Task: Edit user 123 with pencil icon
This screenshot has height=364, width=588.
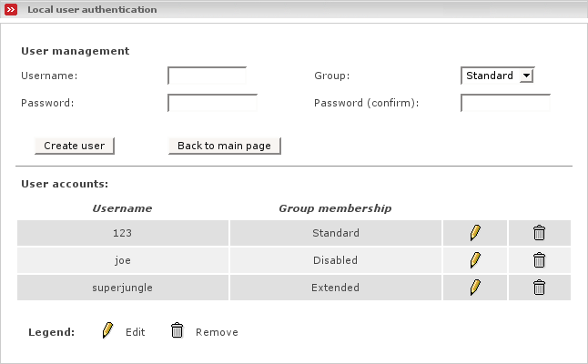Action: [475, 233]
